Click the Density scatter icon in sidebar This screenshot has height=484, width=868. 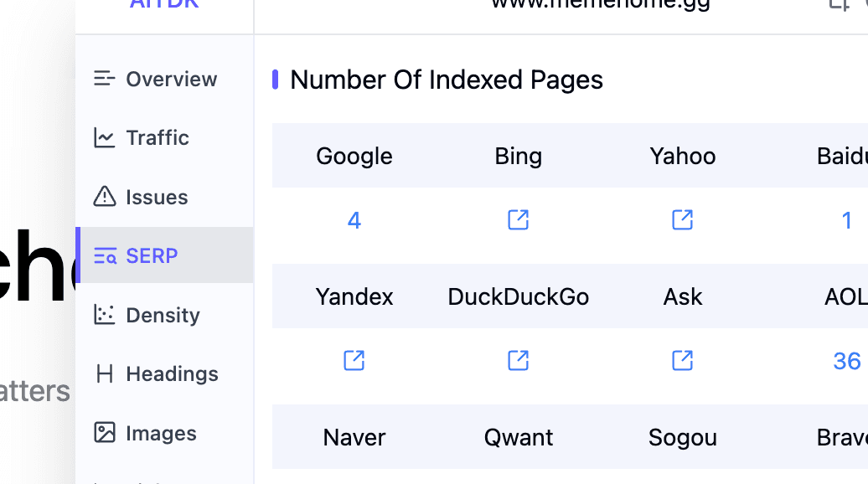tap(104, 315)
